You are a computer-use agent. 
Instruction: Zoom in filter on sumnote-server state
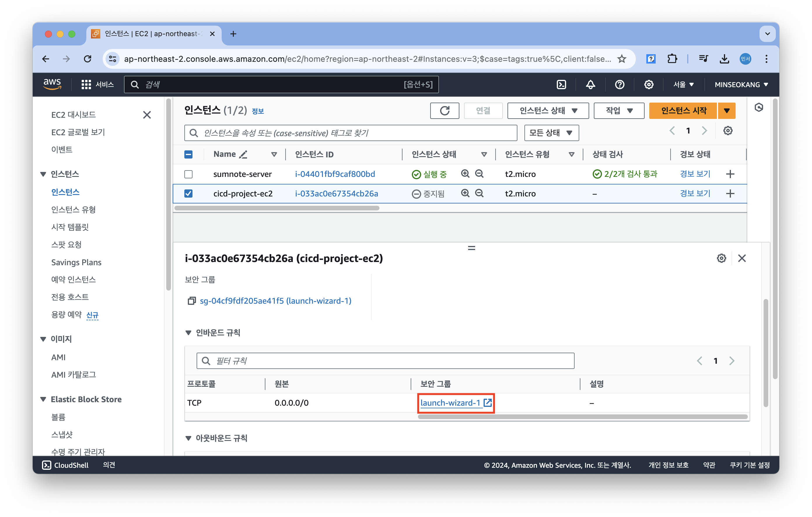click(x=465, y=174)
